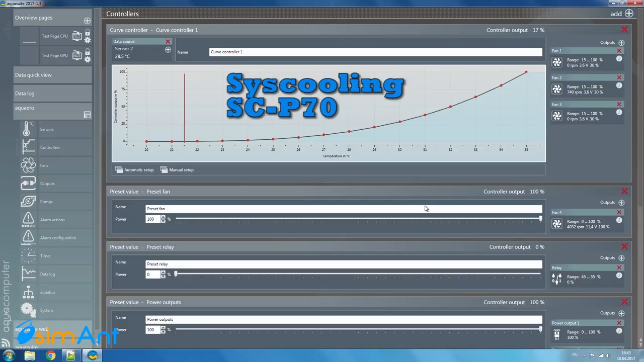Expand the Data quick view section

pyautogui.click(x=53, y=75)
